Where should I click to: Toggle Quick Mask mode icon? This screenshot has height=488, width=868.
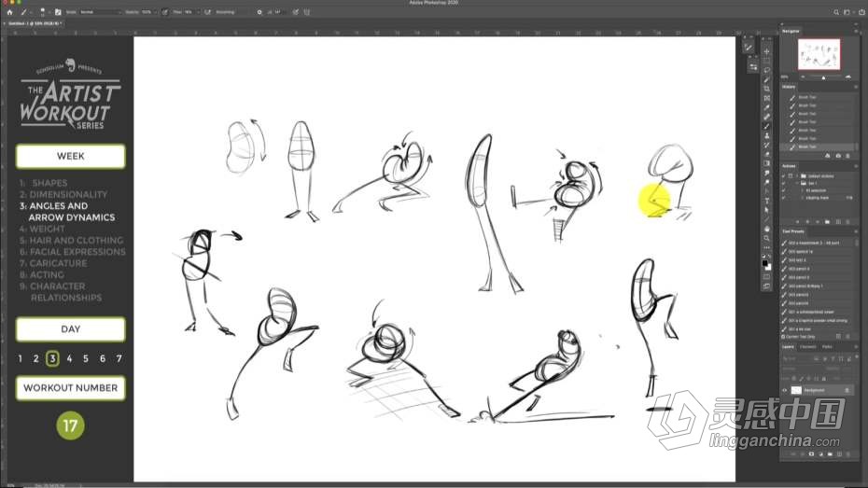766,276
